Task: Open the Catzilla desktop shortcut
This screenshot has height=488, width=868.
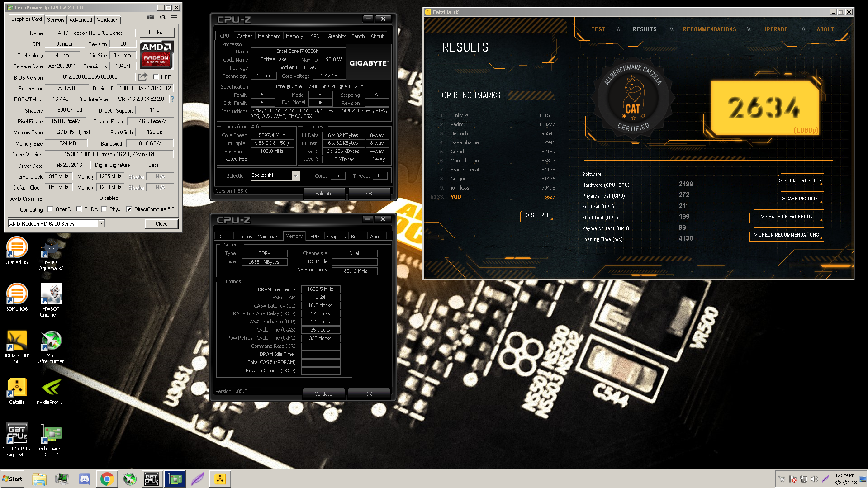Action: (x=17, y=391)
